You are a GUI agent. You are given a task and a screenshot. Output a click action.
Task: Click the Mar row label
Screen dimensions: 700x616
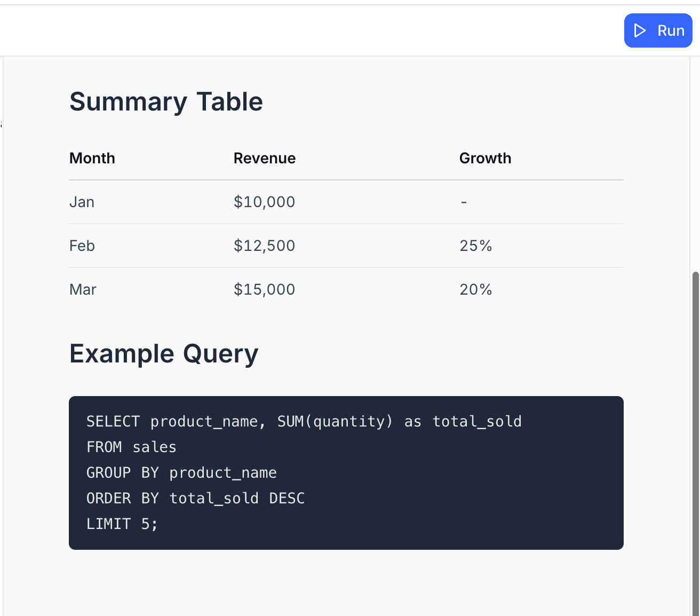click(83, 289)
